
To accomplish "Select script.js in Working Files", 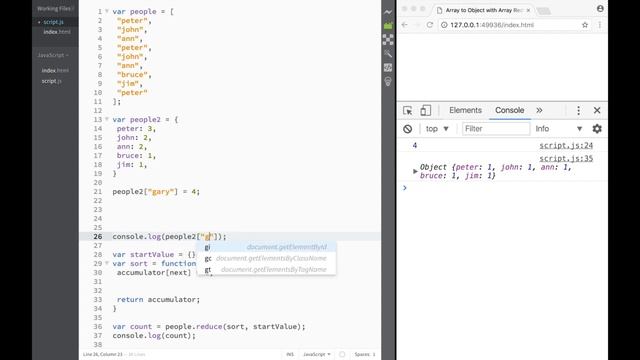I will (x=53, y=22).
